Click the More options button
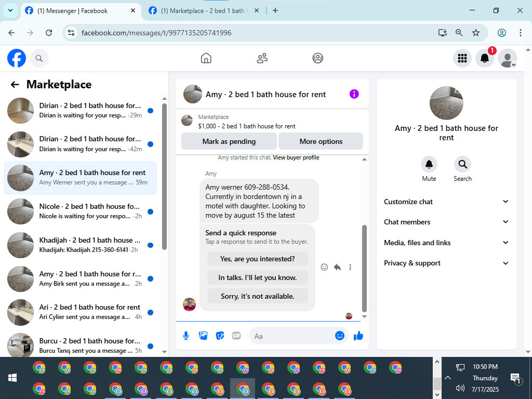Screen dimensions: 532x399 click(321, 141)
